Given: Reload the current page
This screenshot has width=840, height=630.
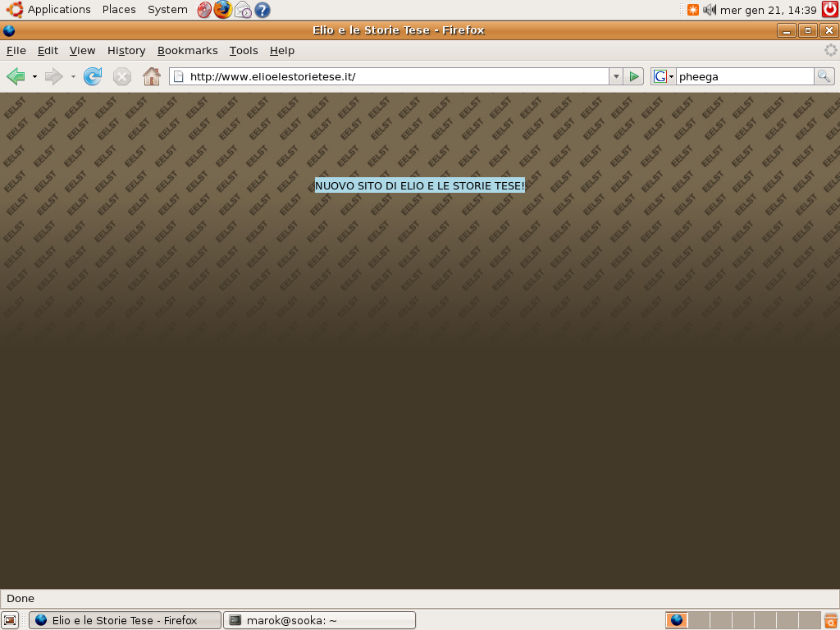Looking at the screenshot, I should point(93,76).
